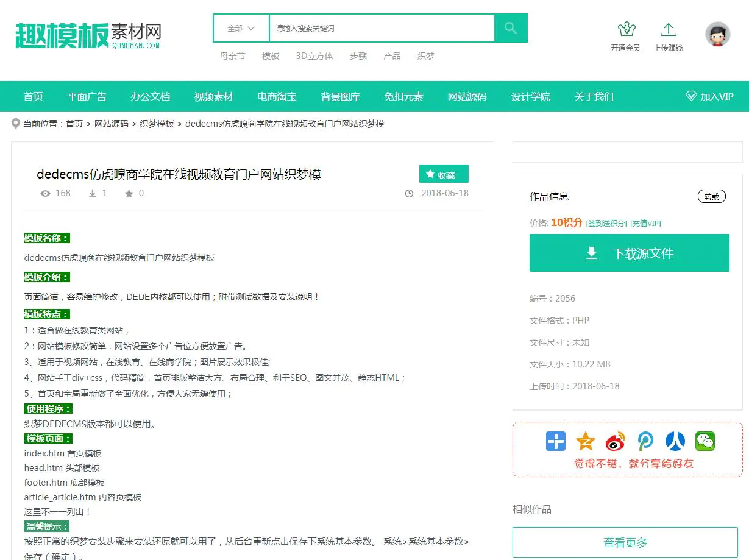Click the blue share-plus icon
This screenshot has width=749, height=560.
tap(555, 441)
